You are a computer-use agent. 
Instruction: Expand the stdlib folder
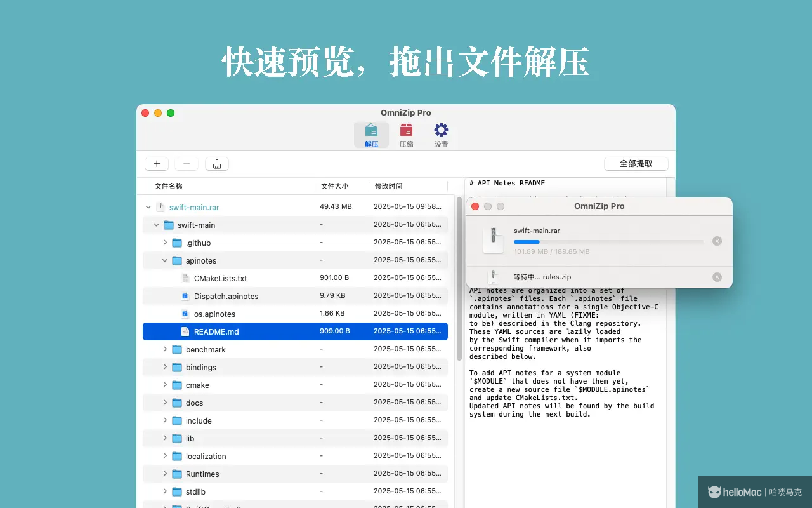[165, 491]
